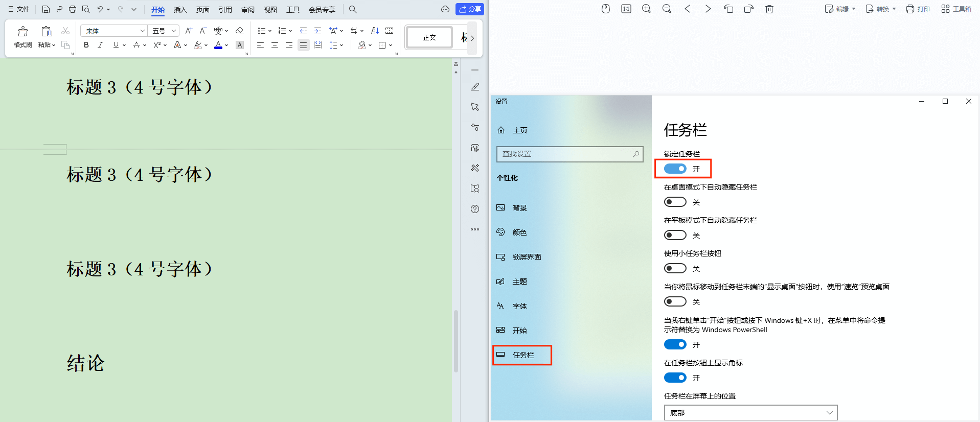Align text to center
Screen dimensions: 980x422
point(275,45)
